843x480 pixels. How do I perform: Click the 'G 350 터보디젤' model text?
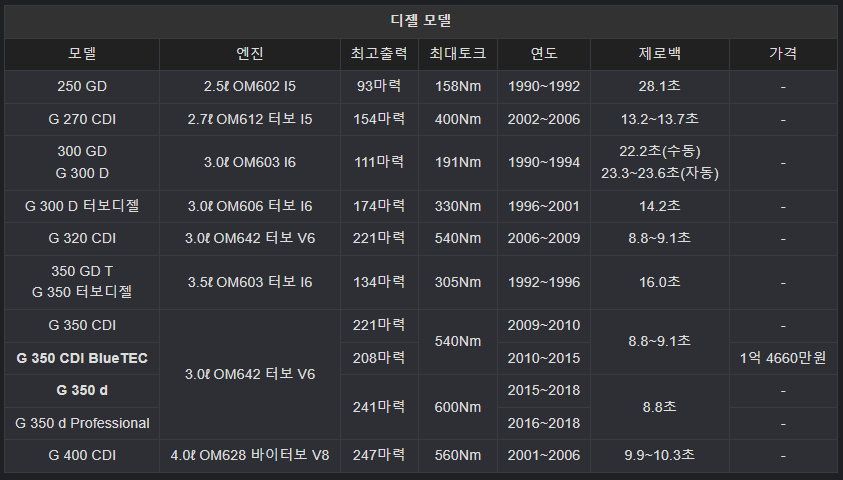tap(82, 292)
